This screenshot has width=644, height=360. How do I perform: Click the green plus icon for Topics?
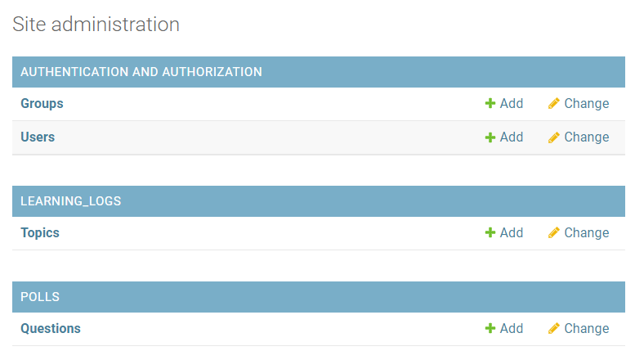pos(490,233)
